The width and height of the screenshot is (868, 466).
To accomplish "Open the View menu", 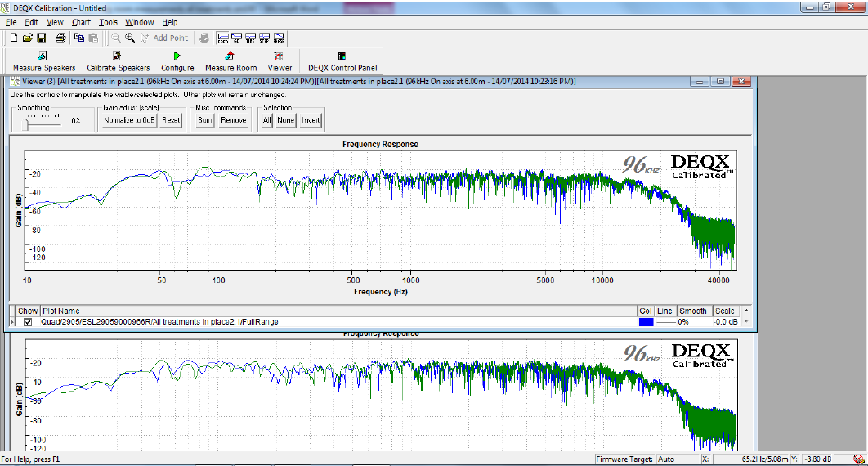I will coord(55,22).
